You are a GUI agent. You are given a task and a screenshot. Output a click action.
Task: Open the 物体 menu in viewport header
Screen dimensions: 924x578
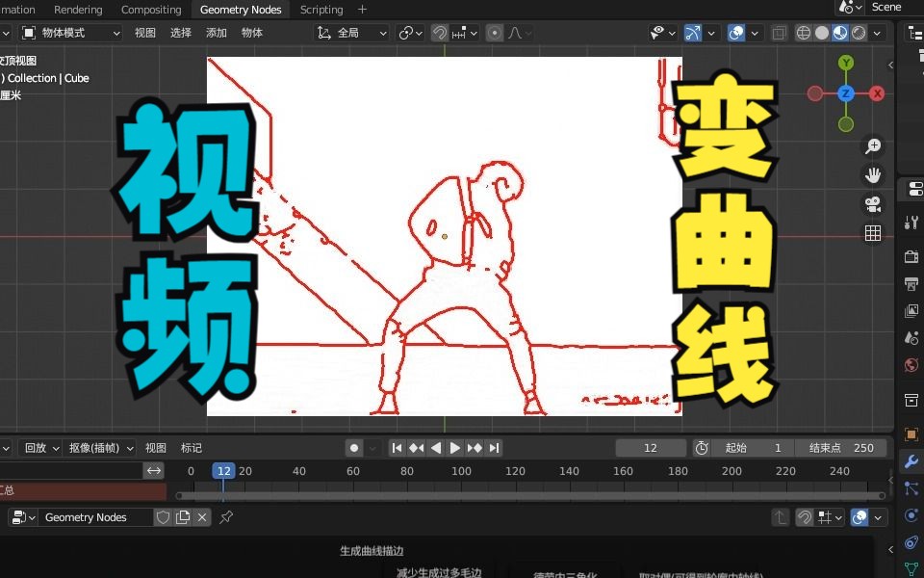pyautogui.click(x=251, y=33)
